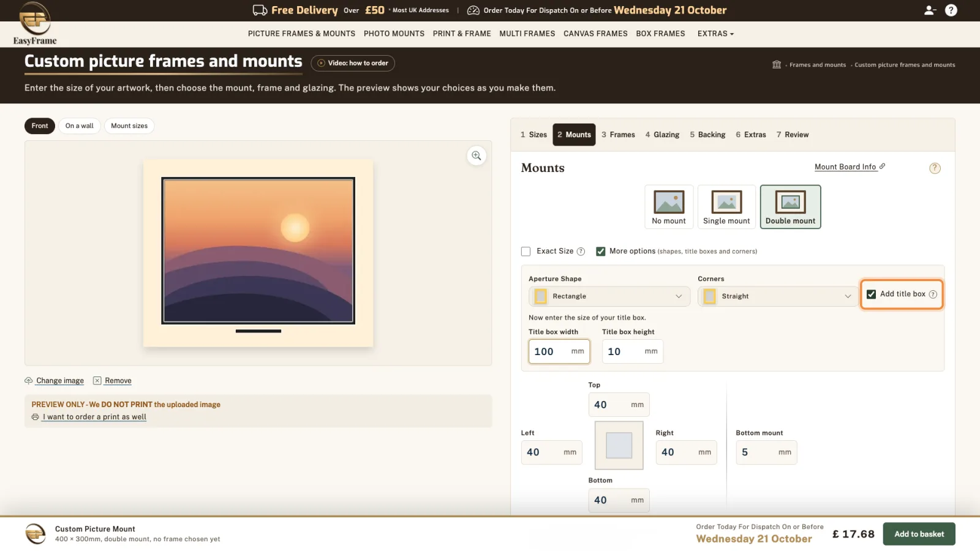Click the Straight corners color swatch
Viewport: 980px width, 551px height.
point(710,296)
